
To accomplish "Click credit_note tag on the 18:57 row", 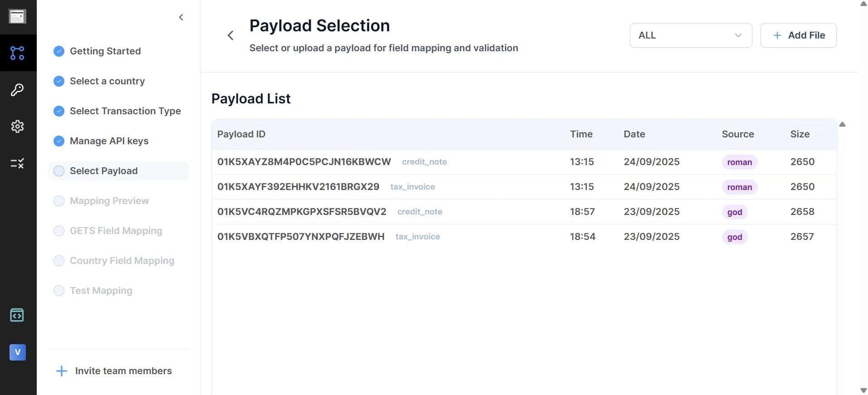I will pyautogui.click(x=420, y=212).
